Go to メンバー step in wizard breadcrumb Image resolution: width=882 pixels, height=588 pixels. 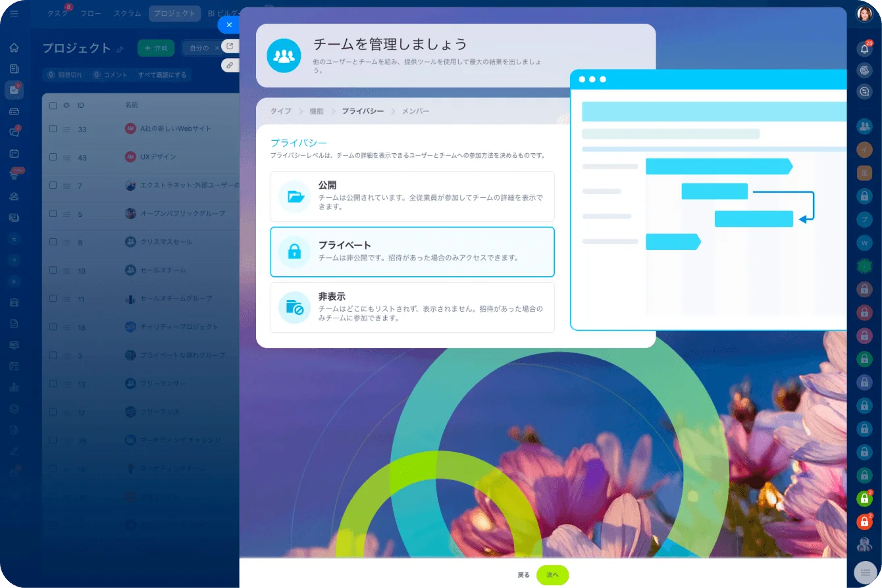point(415,111)
